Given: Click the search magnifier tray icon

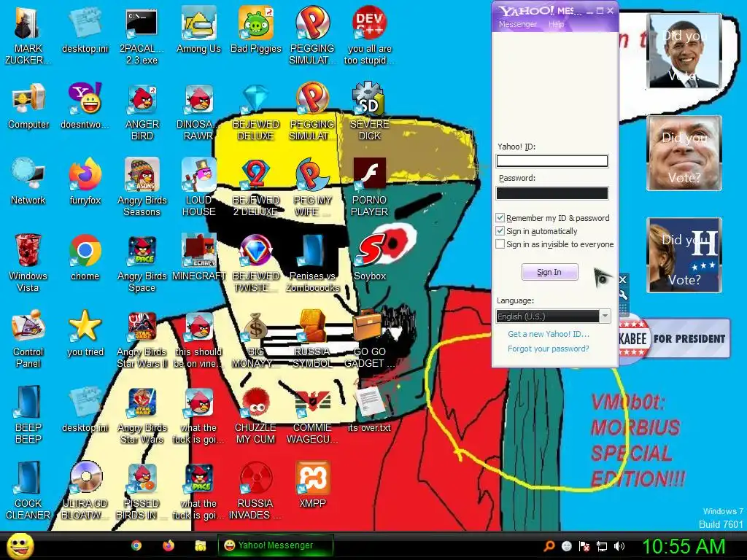Looking at the screenshot, I should (x=549, y=546).
